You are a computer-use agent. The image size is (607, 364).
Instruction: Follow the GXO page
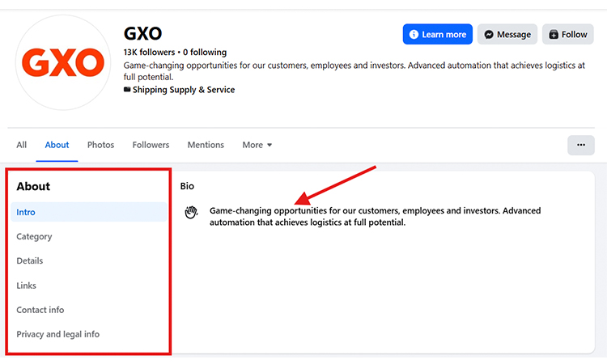coord(567,35)
